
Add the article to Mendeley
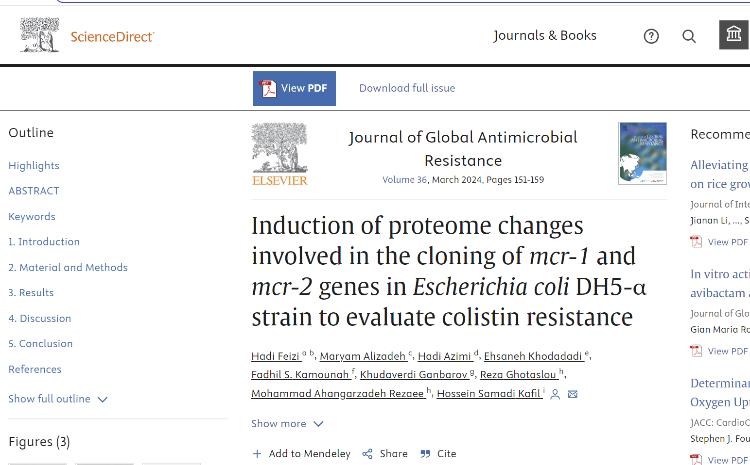(x=301, y=454)
